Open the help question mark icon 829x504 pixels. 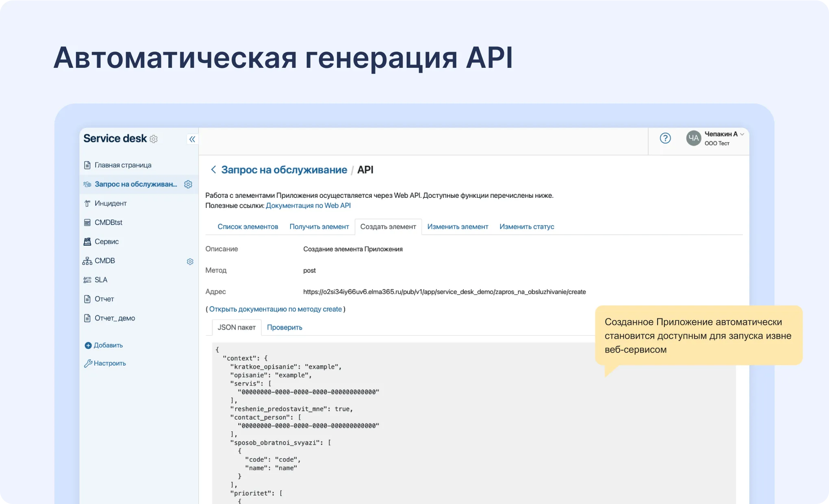point(665,138)
